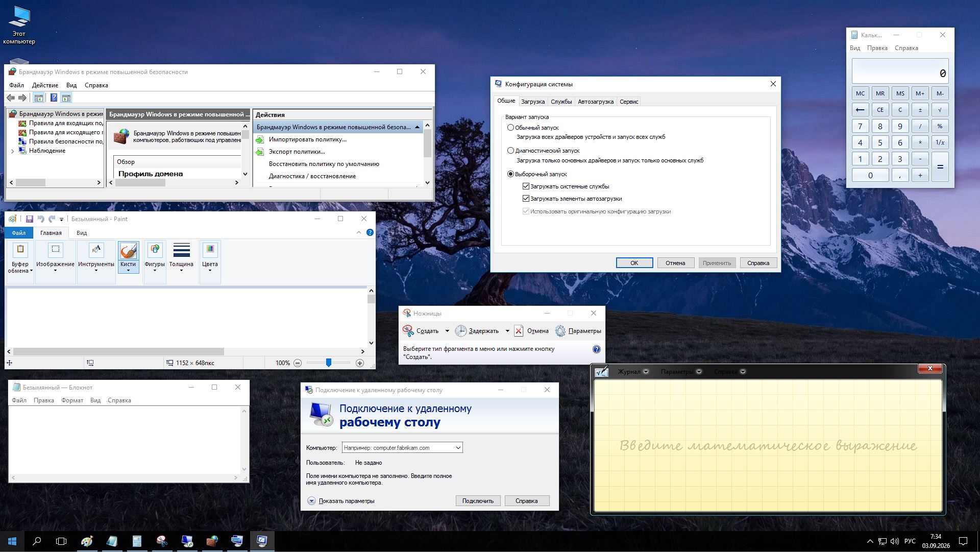Click the Math Input Panel writing area
The width and height of the screenshot is (980, 552).
pos(768,445)
